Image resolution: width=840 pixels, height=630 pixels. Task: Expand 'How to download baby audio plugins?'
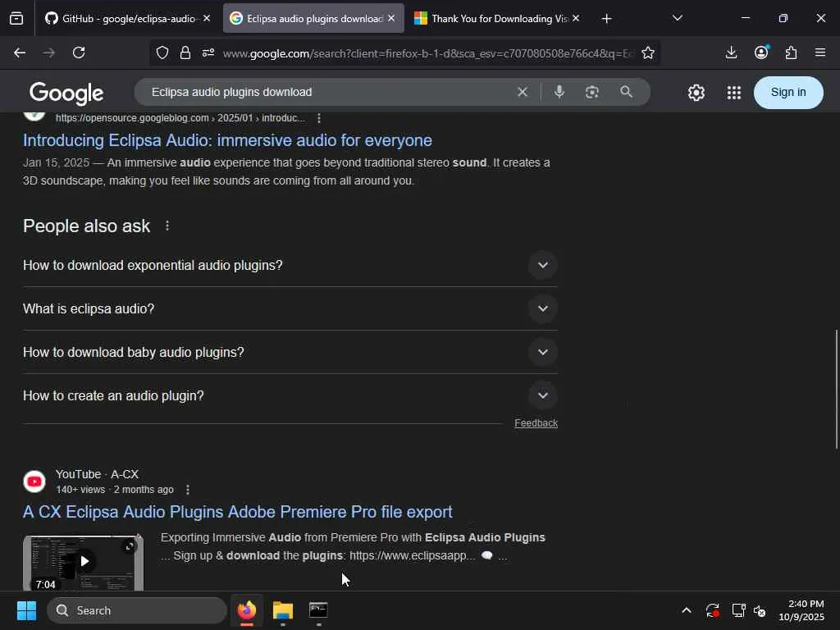click(x=543, y=352)
